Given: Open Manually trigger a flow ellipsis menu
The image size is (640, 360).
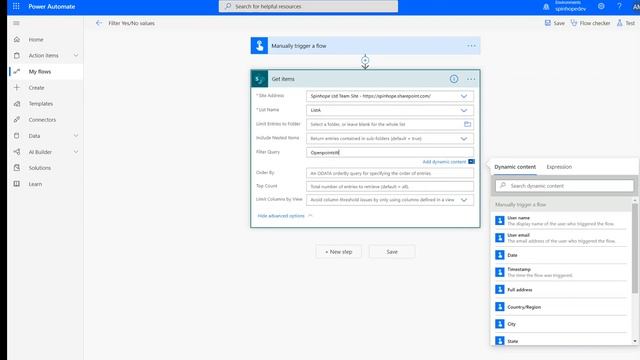Looking at the screenshot, I should click(471, 46).
